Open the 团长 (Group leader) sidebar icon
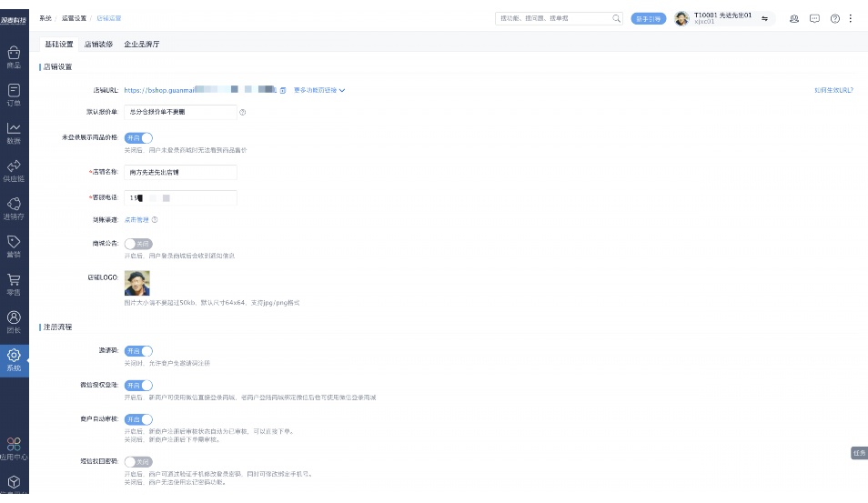 click(14, 321)
